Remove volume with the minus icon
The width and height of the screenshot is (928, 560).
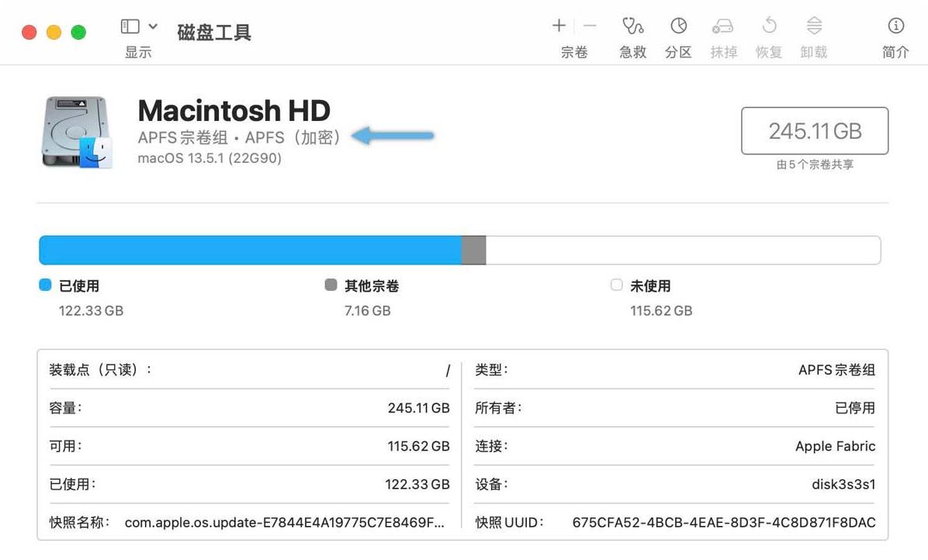tap(590, 26)
